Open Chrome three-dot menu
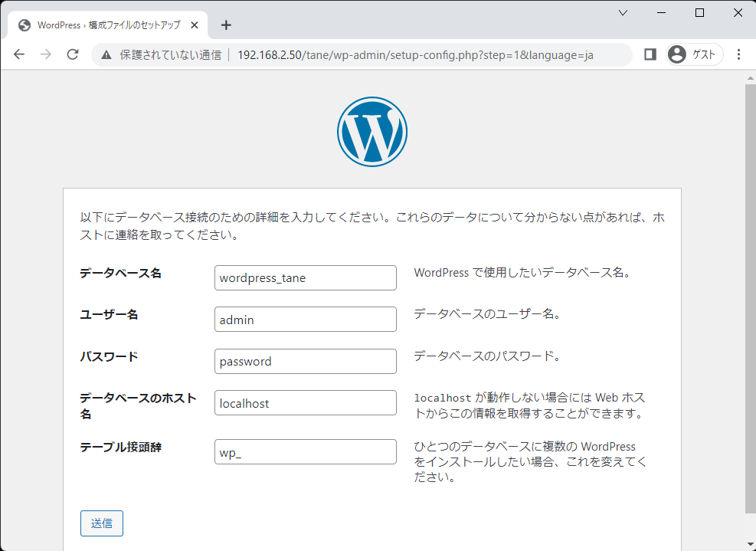Screen dimensions: 756x551 [x=738, y=54]
